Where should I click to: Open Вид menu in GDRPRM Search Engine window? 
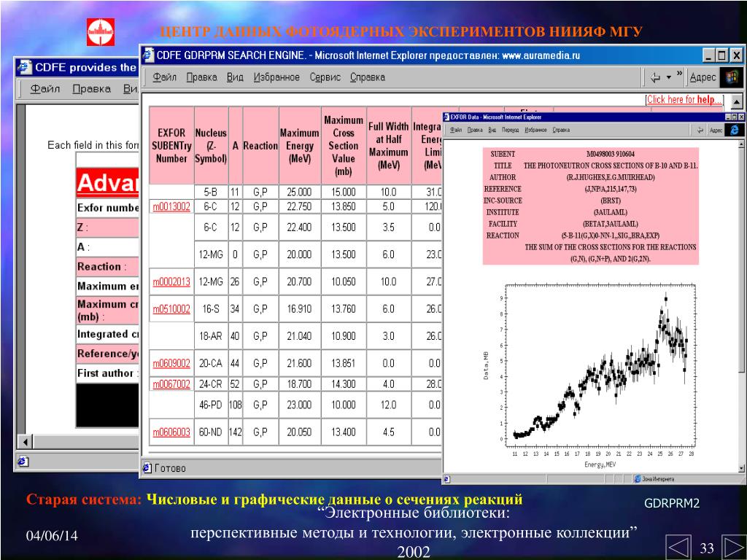tap(235, 77)
